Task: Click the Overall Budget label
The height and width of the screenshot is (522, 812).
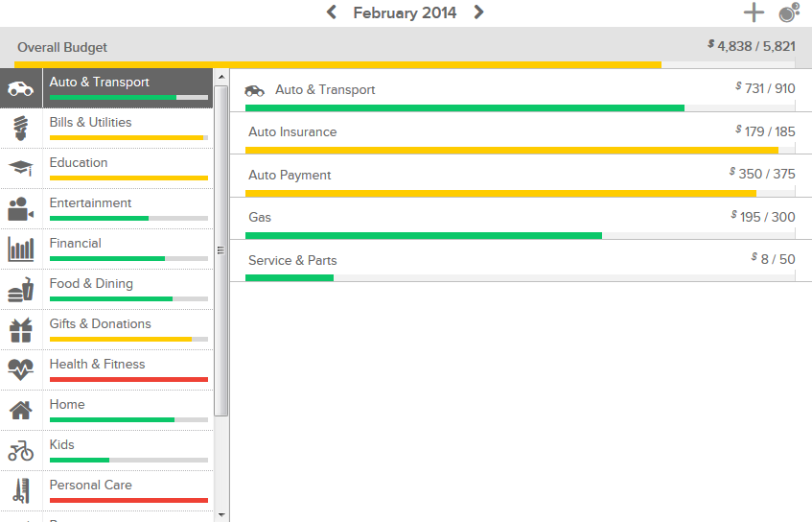Action: 62,47
